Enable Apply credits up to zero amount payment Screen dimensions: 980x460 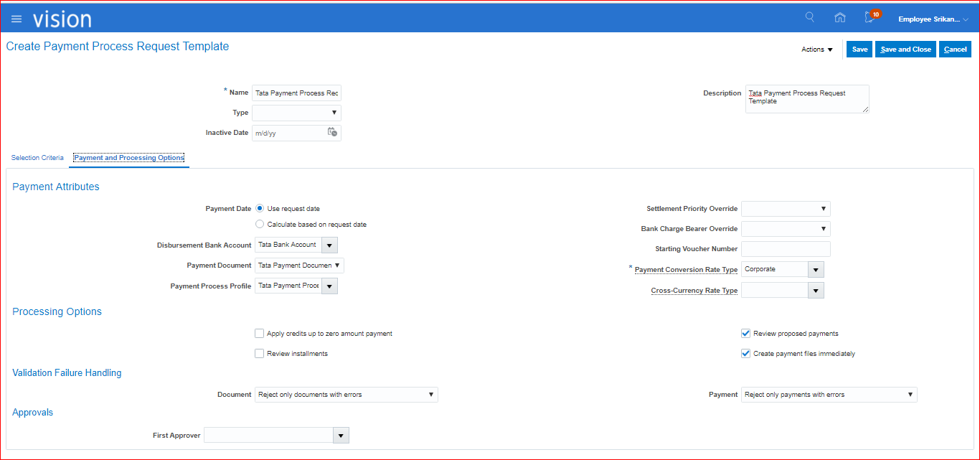pyautogui.click(x=260, y=334)
